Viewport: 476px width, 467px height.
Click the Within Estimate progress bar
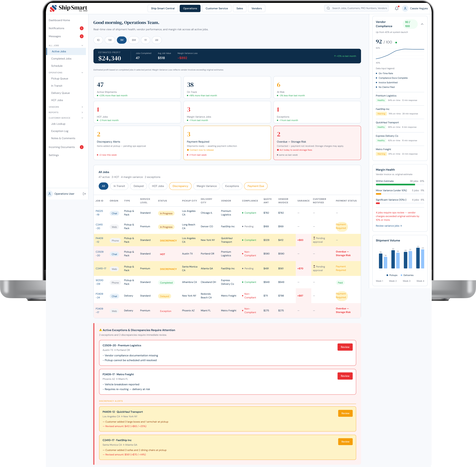point(400,185)
